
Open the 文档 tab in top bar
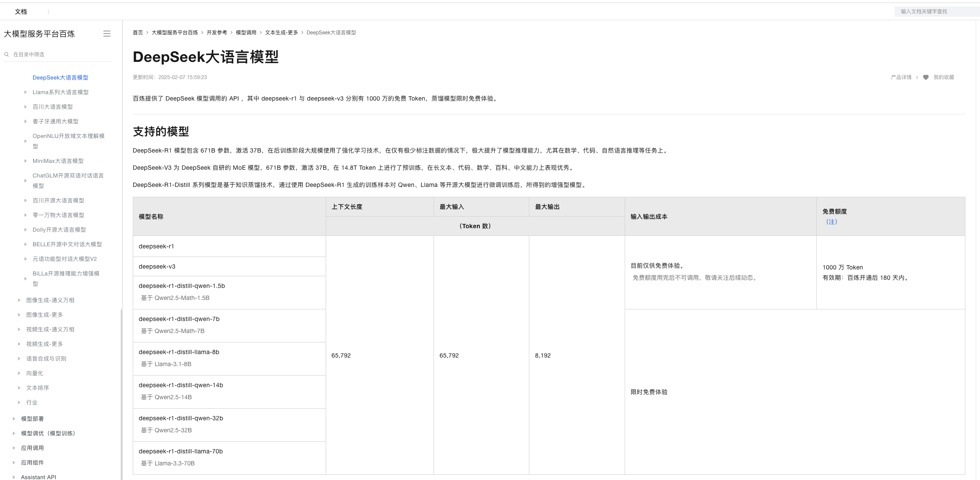tap(21, 12)
